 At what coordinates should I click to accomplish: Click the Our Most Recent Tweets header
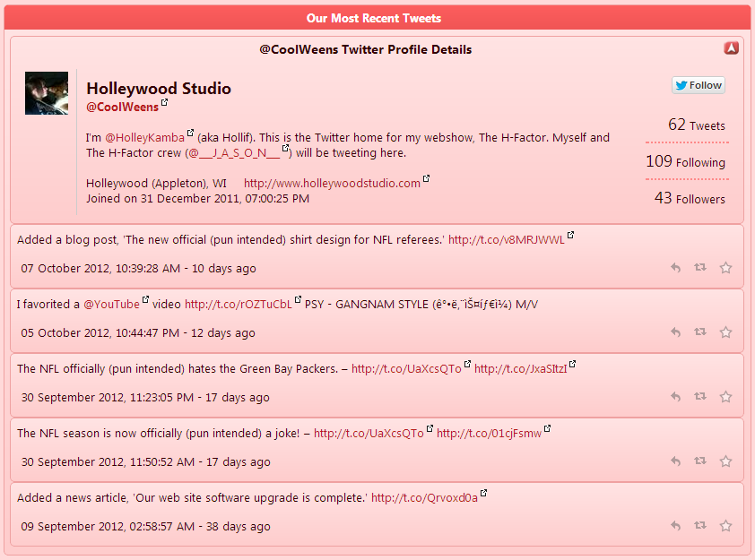click(x=374, y=18)
